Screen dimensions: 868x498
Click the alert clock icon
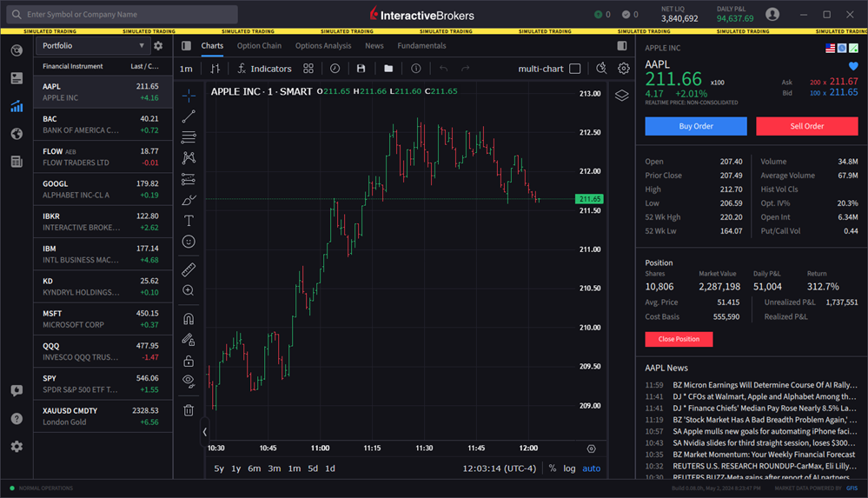[335, 69]
